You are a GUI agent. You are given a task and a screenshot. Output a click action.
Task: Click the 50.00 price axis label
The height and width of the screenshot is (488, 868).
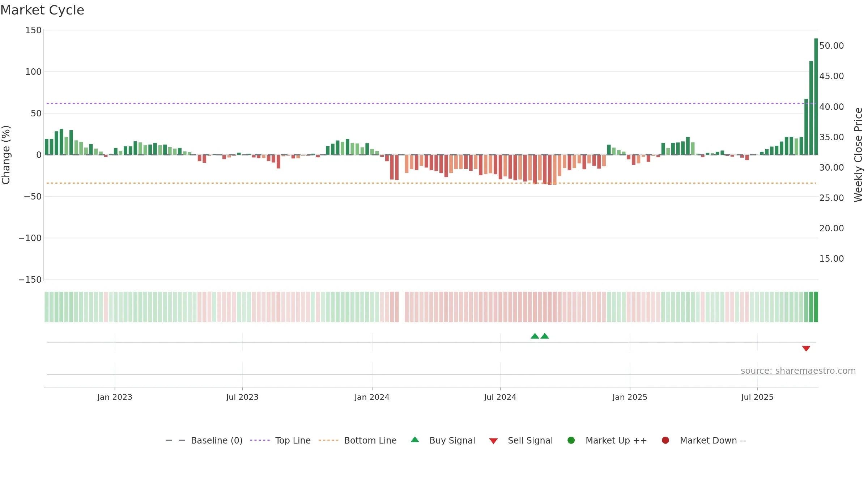831,46
